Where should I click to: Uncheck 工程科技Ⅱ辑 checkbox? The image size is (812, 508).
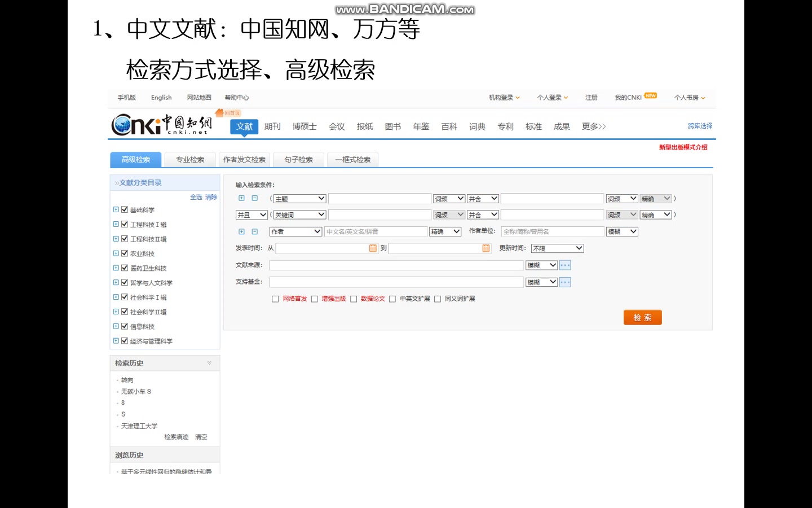click(x=125, y=239)
